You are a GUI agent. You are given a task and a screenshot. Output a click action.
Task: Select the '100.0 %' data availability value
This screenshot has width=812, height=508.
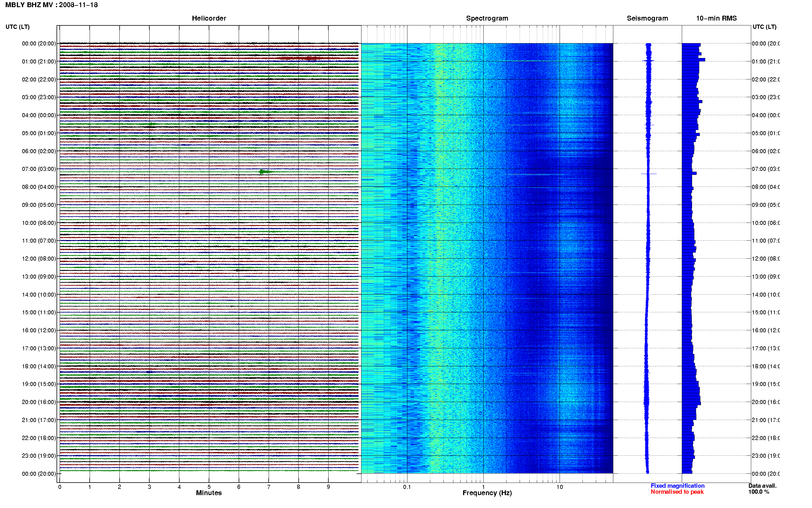(759, 492)
